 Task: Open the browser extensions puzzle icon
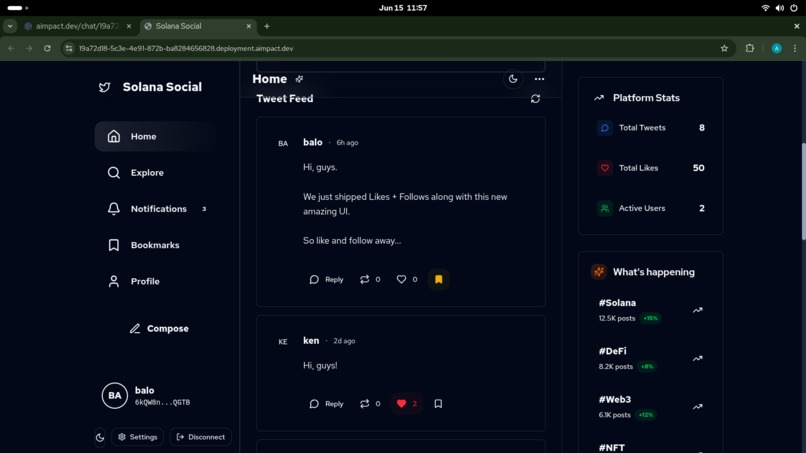click(x=750, y=48)
